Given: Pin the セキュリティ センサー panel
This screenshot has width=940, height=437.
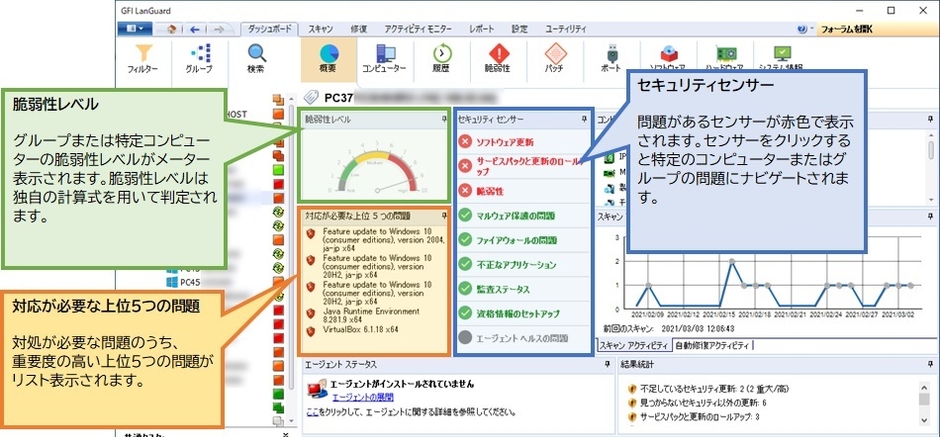Looking at the screenshot, I should [584, 119].
